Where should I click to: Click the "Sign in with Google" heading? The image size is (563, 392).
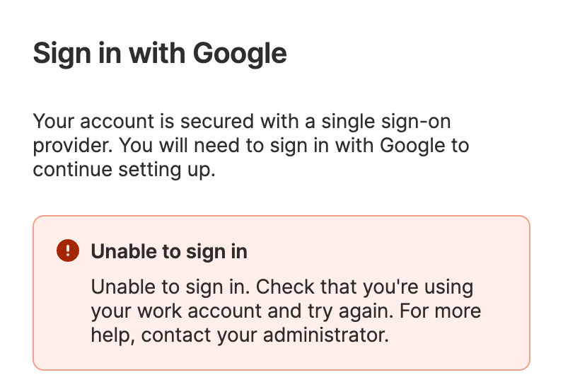coord(160,54)
